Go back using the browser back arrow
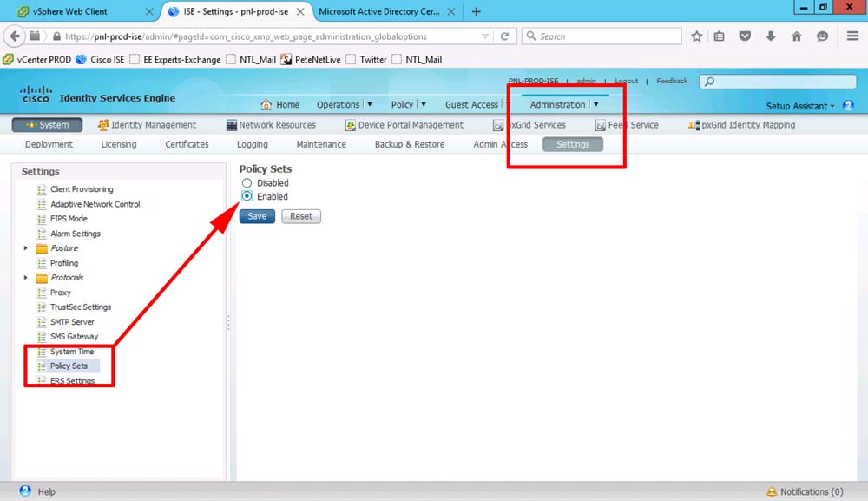The image size is (868, 501). point(15,36)
